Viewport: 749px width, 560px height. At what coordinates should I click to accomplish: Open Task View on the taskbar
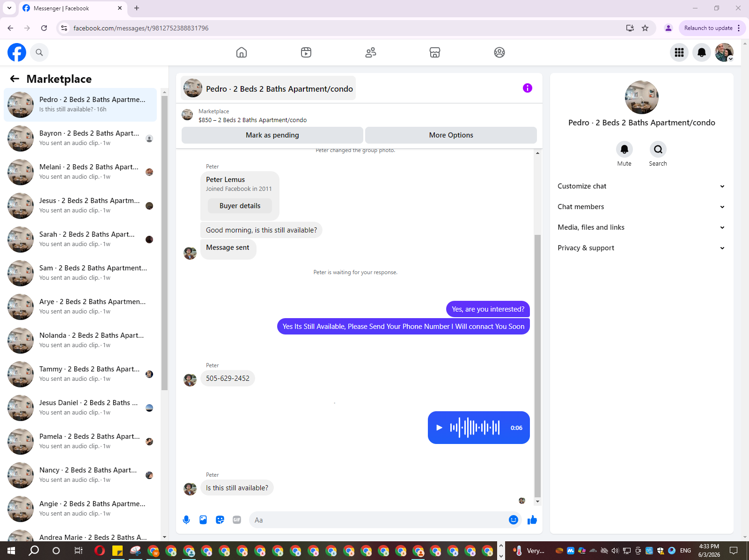click(x=79, y=551)
